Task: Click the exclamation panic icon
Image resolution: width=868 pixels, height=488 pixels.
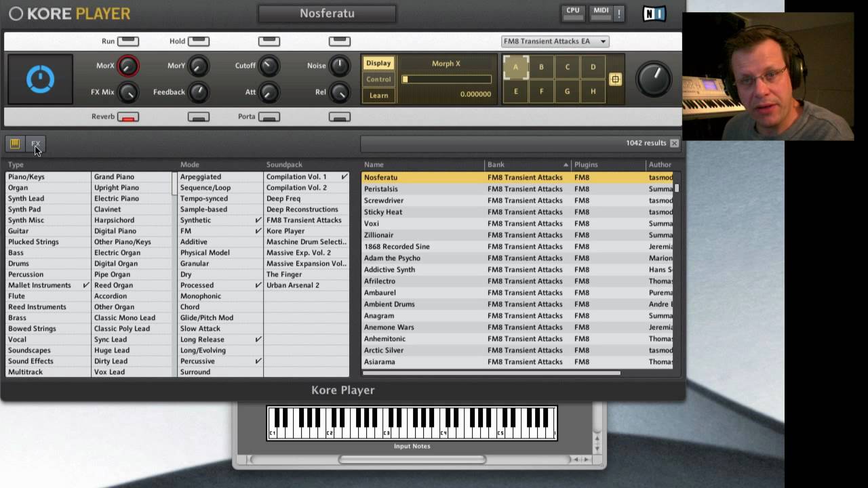Action: coord(618,13)
